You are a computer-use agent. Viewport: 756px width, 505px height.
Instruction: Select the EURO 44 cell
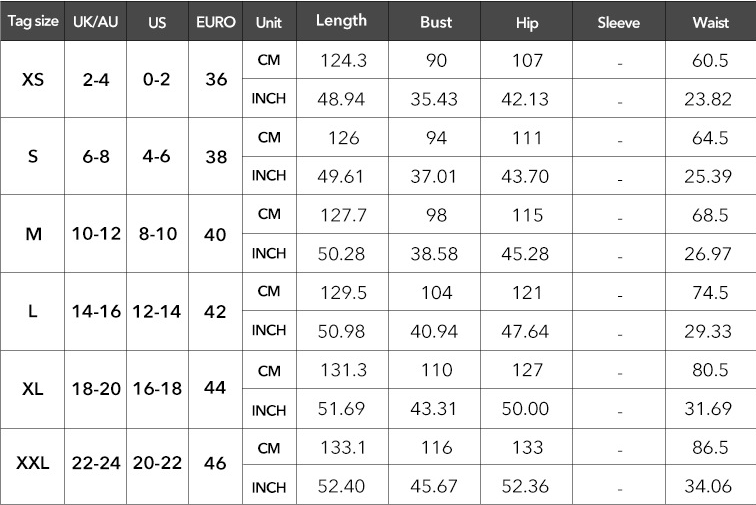point(215,387)
